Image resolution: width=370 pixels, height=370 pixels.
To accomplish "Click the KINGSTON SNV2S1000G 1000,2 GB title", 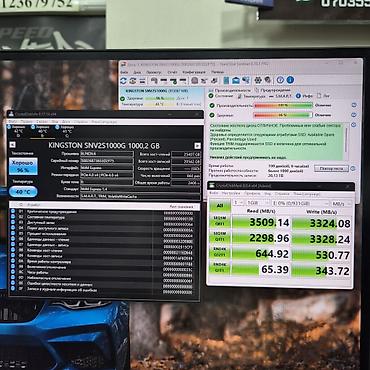I will (x=104, y=146).
